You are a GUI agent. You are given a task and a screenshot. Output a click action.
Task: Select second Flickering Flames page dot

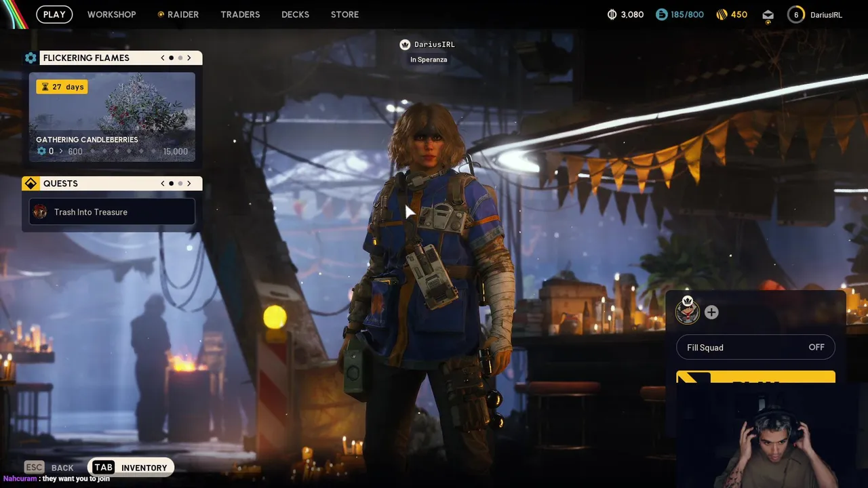(x=180, y=58)
